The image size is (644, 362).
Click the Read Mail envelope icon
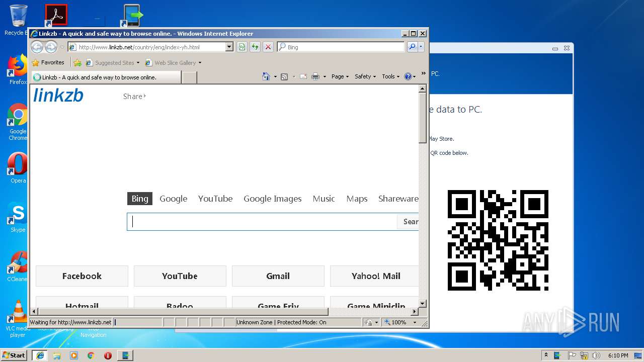pyautogui.click(x=303, y=76)
